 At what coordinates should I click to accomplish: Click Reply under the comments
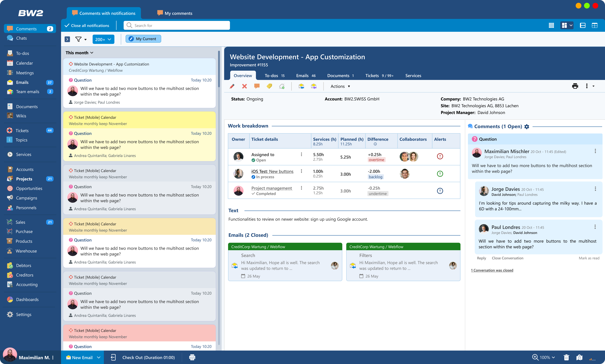[481, 258]
